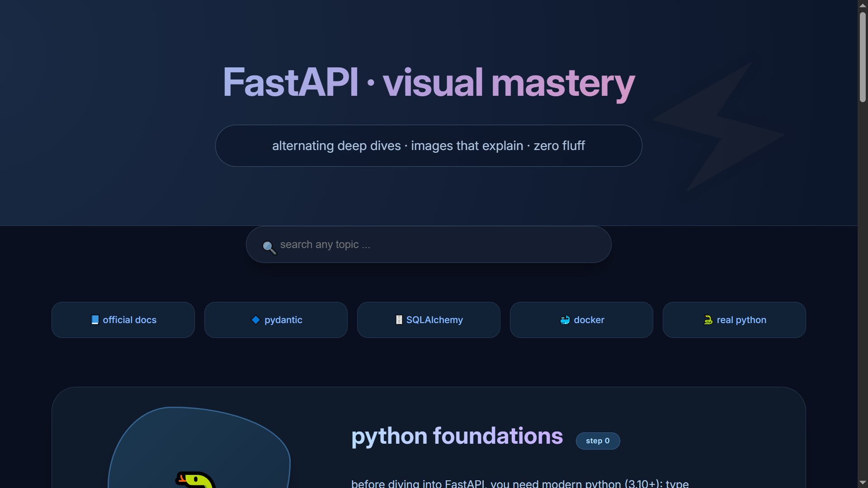Click the "step 0" badge
This screenshot has height=488, width=868.
(598, 441)
